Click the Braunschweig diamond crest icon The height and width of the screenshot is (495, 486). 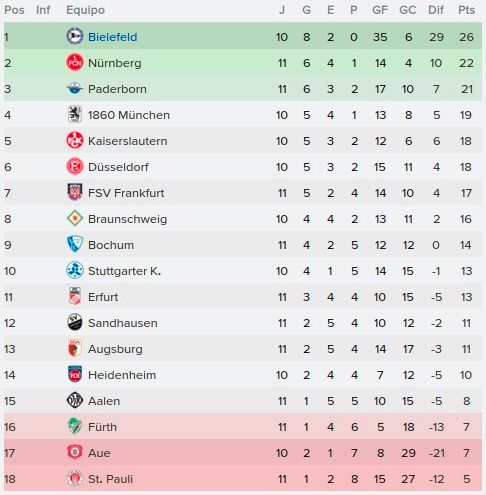(75, 219)
